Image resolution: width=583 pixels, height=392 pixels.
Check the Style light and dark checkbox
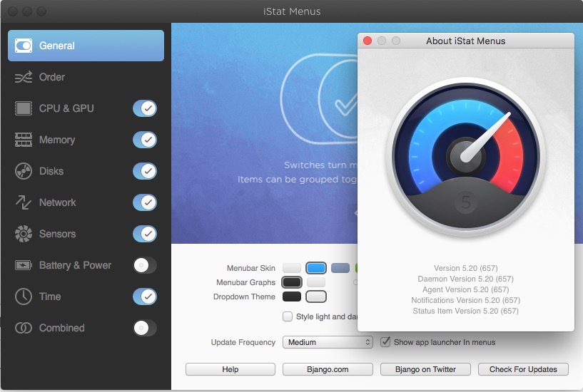288,316
